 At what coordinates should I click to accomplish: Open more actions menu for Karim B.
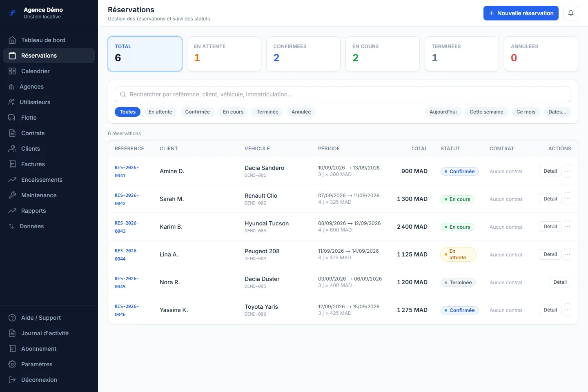tap(568, 227)
